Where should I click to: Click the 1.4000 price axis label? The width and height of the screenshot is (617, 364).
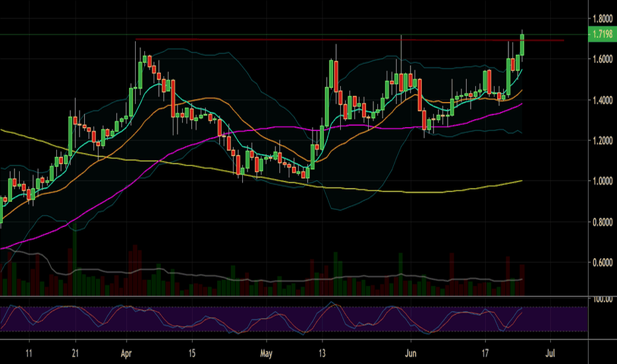point(603,100)
